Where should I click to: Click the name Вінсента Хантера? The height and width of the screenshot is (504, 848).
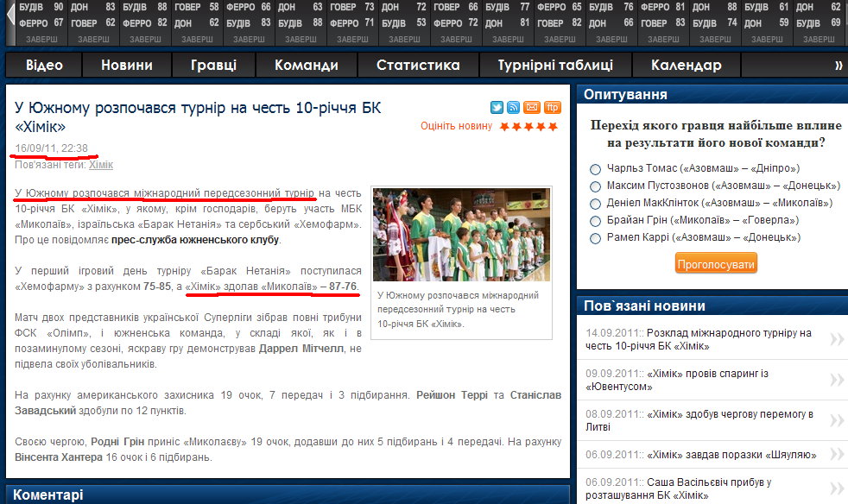(59, 457)
